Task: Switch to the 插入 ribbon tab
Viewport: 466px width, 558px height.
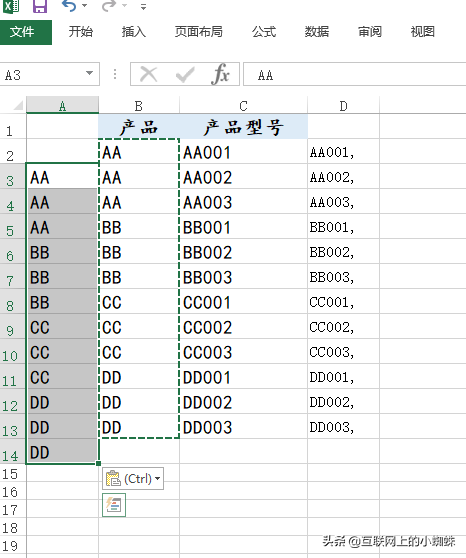Action: (134, 32)
